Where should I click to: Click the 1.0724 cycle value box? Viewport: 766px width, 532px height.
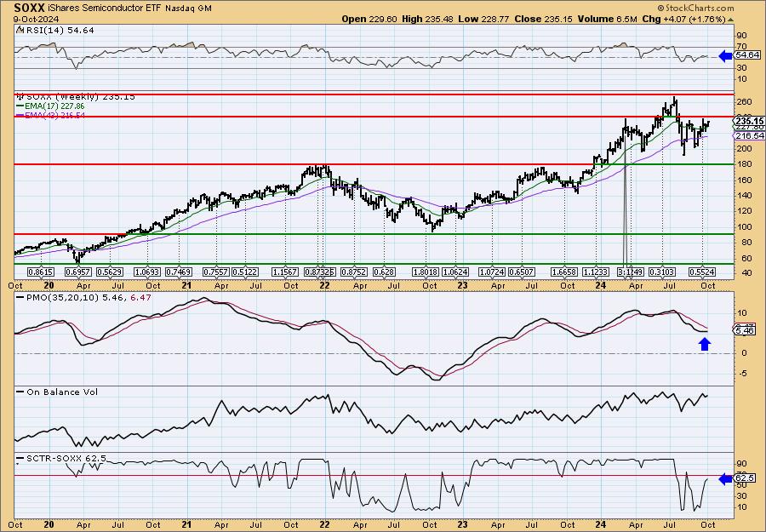click(492, 272)
